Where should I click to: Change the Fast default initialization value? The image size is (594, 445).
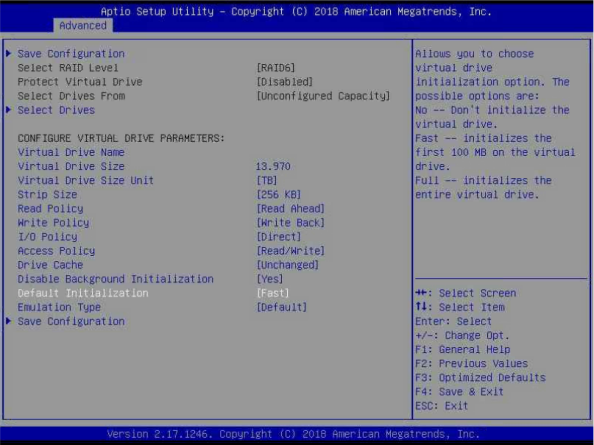pos(273,293)
